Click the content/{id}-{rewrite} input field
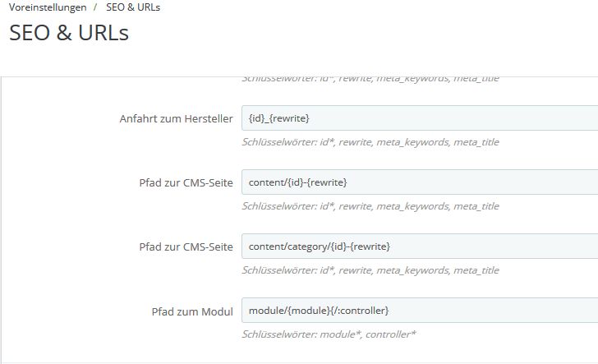Screen dimensions: 598x364 419,182
